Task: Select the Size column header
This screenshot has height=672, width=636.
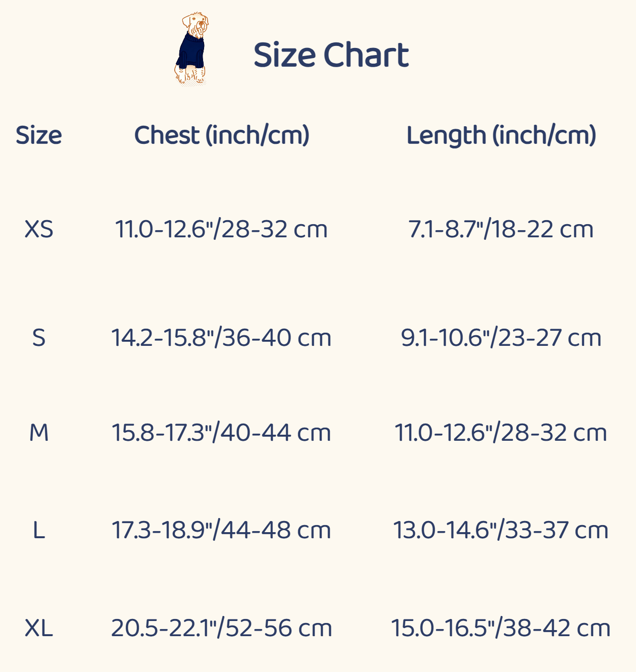Action: click(x=39, y=135)
